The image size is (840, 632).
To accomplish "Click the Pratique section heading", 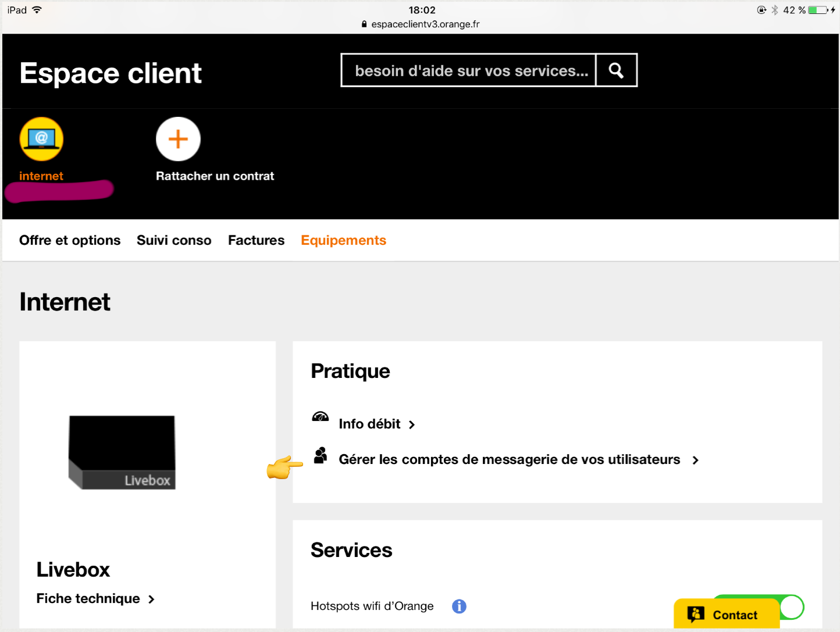I will [350, 371].
